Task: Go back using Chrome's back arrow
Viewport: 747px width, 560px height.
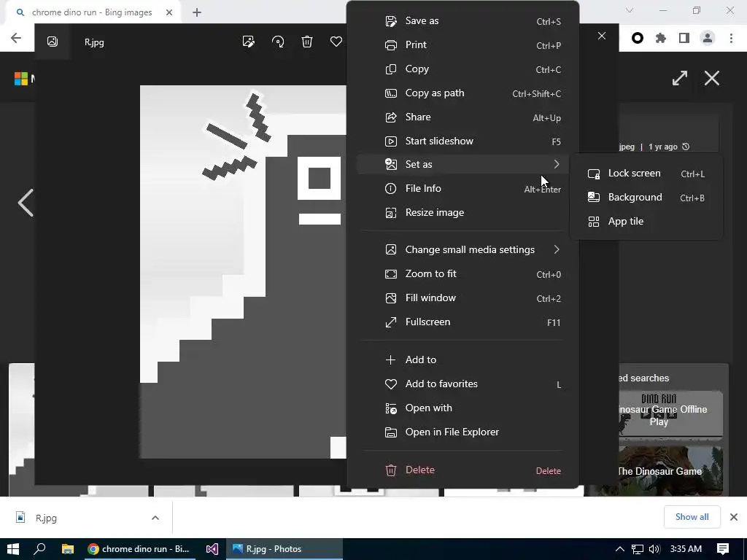Action: (16, 38)
